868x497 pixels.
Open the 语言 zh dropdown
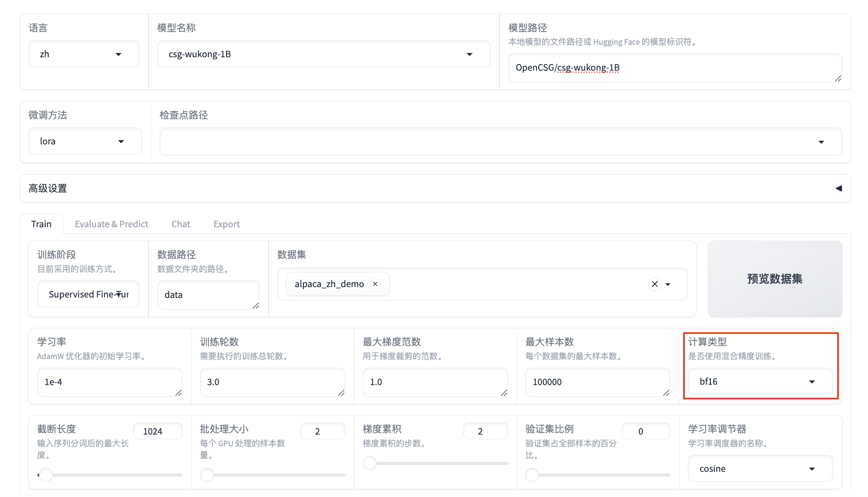pyautogui.click(x=83, y=54)
